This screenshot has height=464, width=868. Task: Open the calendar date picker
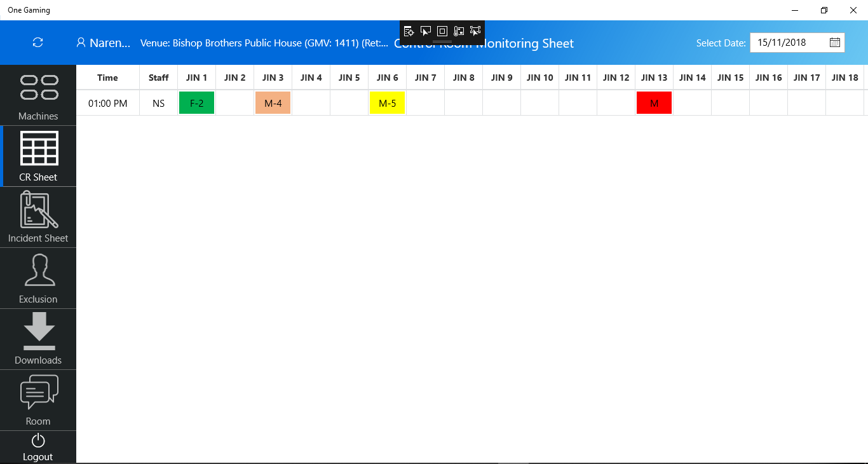click(x=835, y=43)
